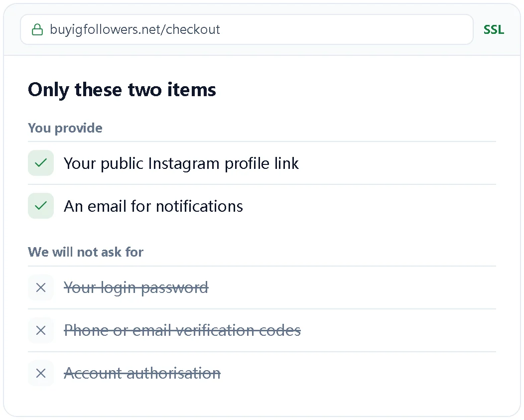
Task: Click the 'We will not ask for' label
Action: 86,252
